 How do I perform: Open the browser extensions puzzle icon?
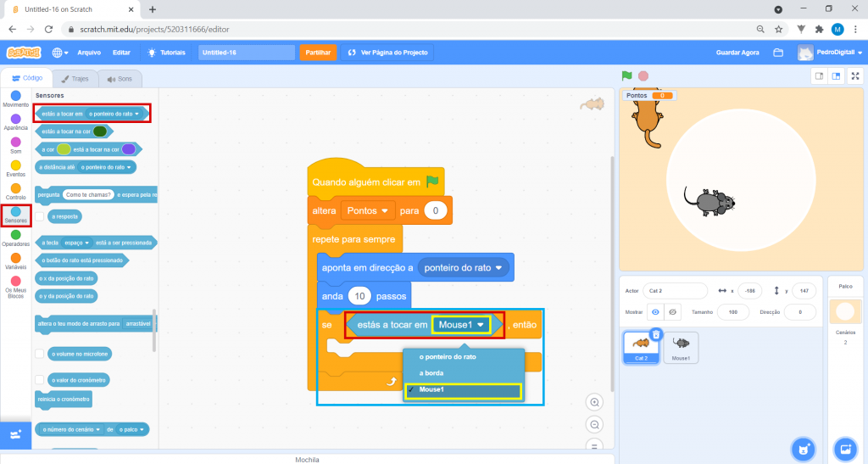coord(820,30)
